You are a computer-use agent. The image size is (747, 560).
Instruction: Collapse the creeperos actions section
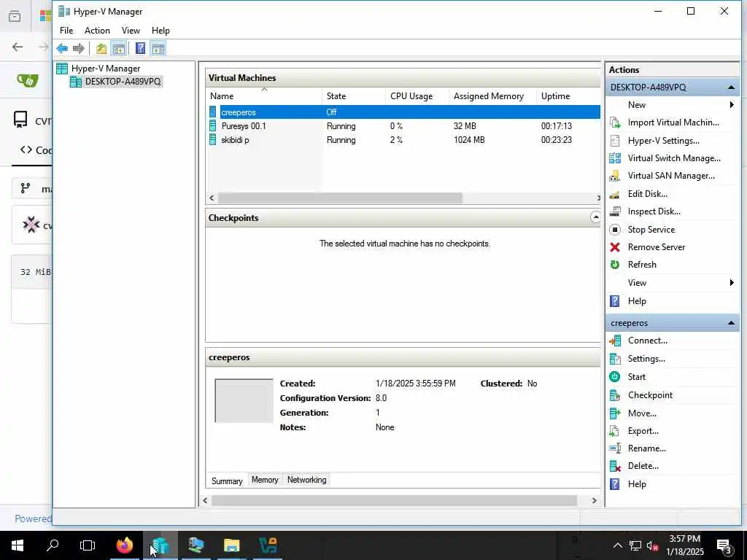coord(731,323)
